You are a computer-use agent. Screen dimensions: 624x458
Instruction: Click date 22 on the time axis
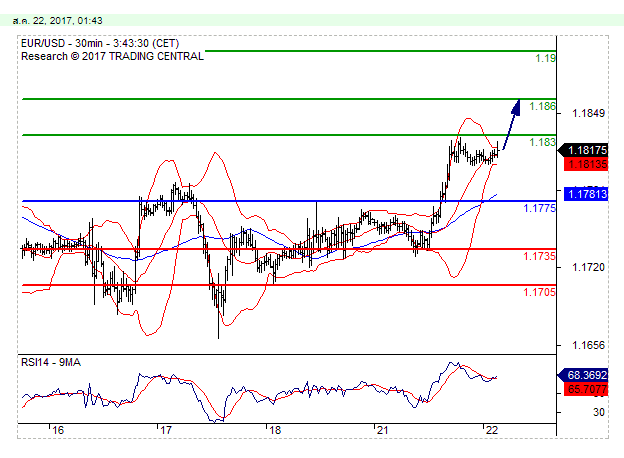492,430
